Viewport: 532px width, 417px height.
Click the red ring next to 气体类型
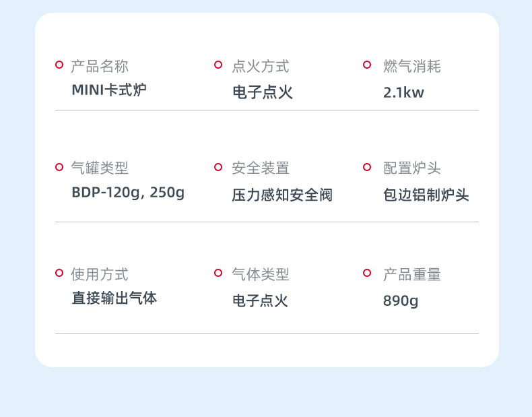[218, 274]
